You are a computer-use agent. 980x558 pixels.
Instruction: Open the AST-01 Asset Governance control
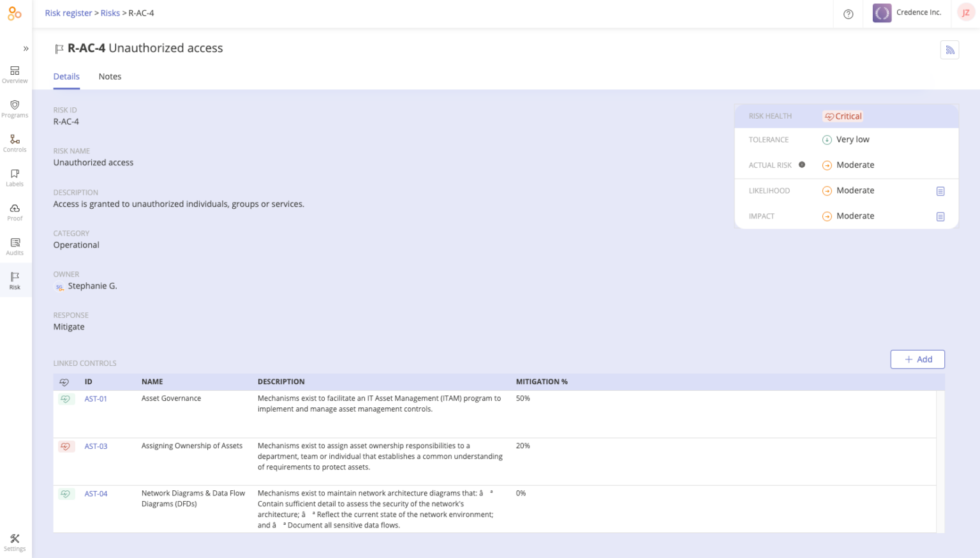(x=96, y=398)
